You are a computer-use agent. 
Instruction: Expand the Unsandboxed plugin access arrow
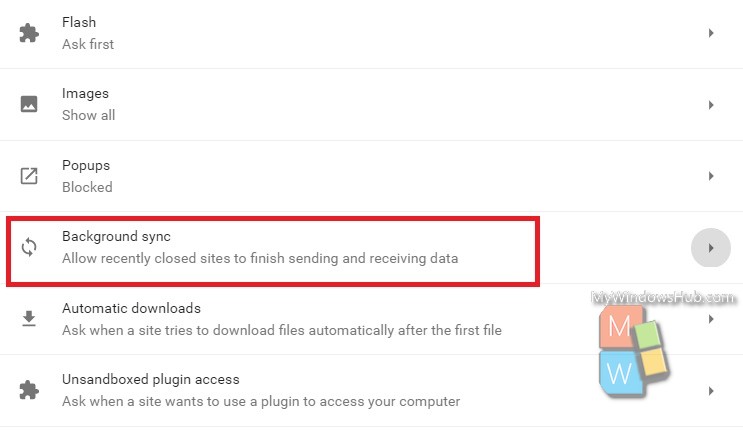click(x=711, y=391)
